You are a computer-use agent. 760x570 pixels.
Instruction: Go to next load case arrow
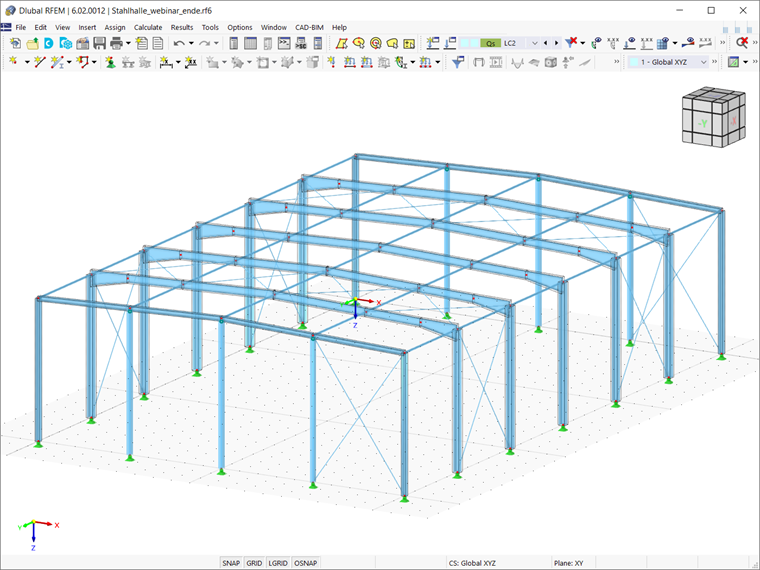point(556,43)
